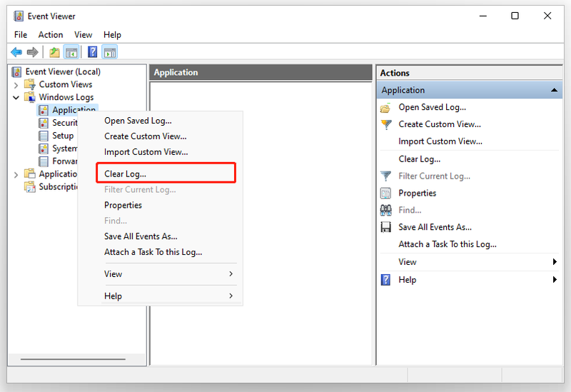Screen dimensions: 571x392
Task: Choose Attach a Task To this Log in context menu
Action: [x=160, y=252]
